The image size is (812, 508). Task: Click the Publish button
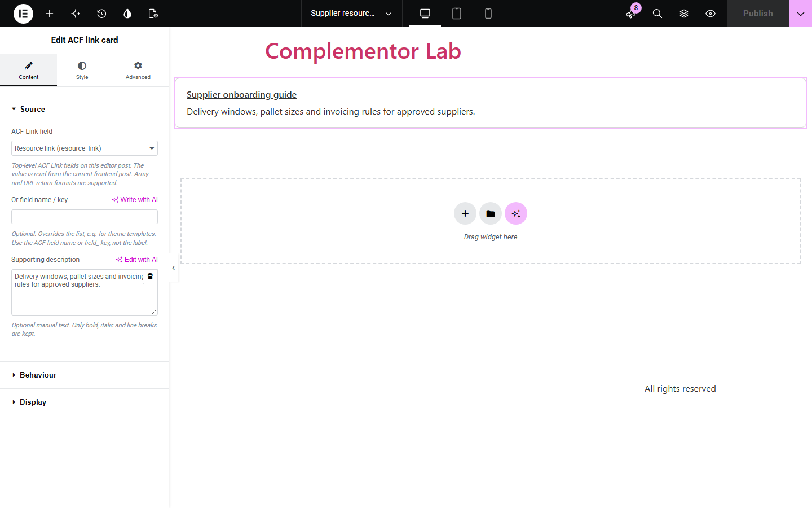point(758,14)
